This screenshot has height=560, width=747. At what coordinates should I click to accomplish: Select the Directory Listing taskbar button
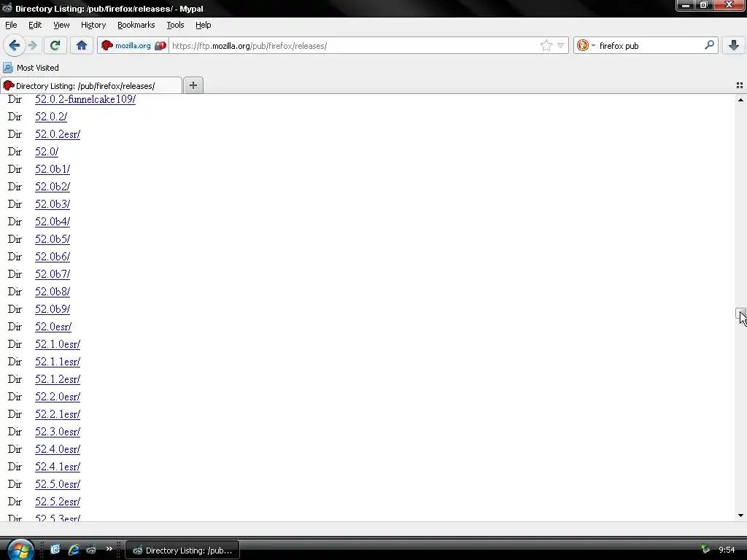click(182, 550)
